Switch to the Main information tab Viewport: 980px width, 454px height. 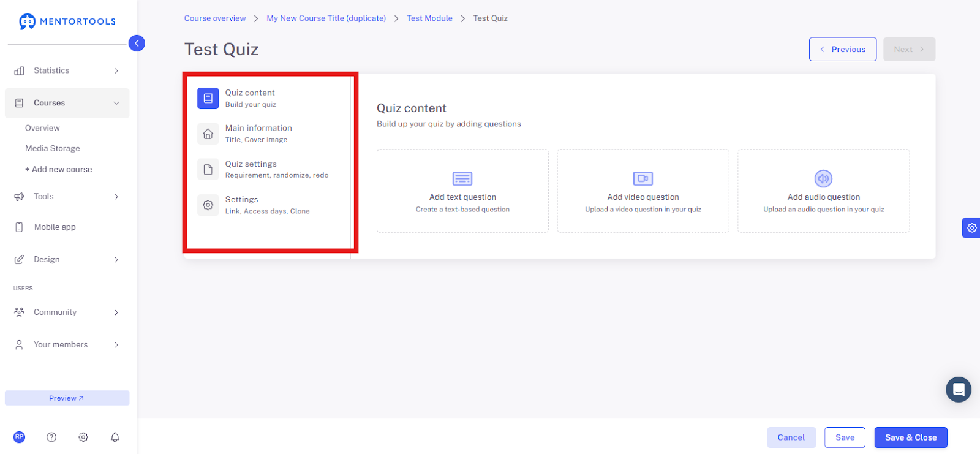point(269,134)
